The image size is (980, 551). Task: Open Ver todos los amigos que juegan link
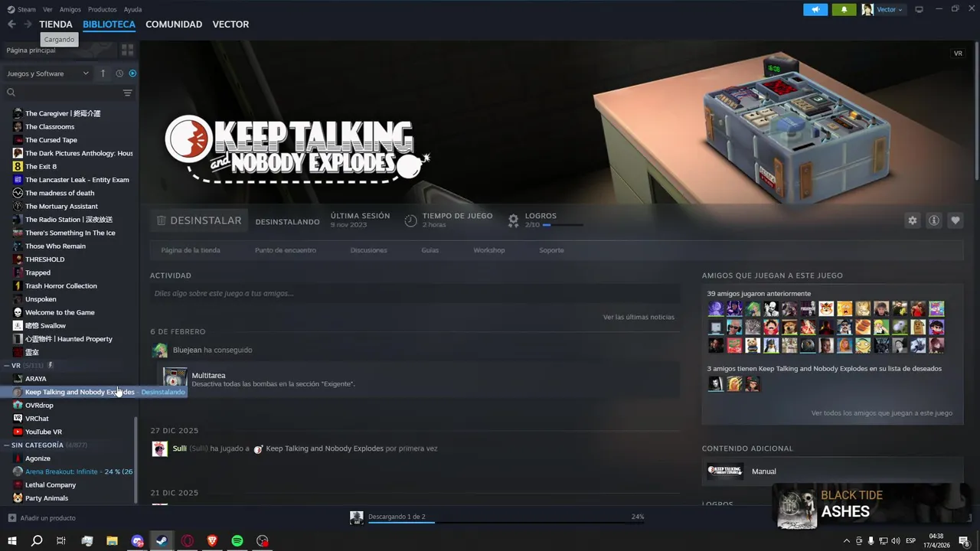pyautogui.click(x=882, y=413)
